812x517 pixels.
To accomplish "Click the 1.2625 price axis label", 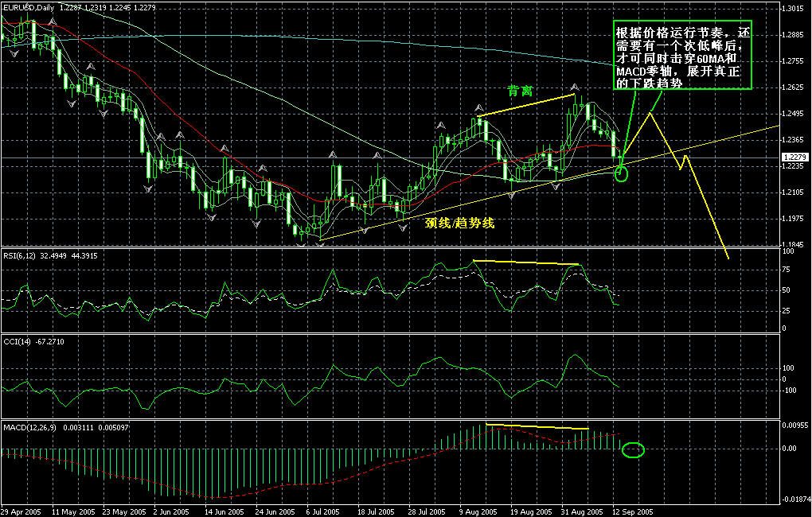I will [793, 87].
